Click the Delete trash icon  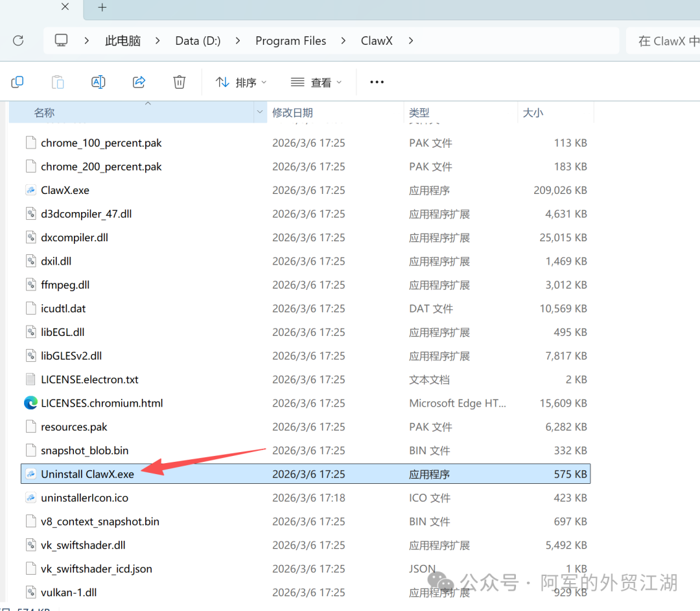coord(180,82)
